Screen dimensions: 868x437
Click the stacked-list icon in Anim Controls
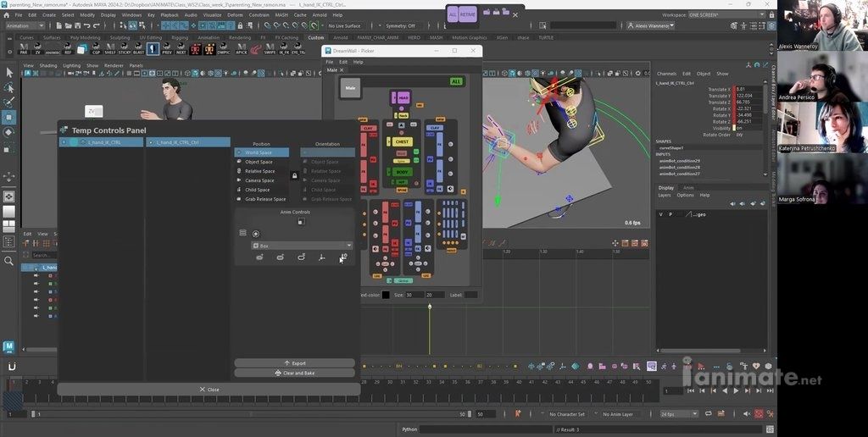pyautogui.click(x=242, y=234)
